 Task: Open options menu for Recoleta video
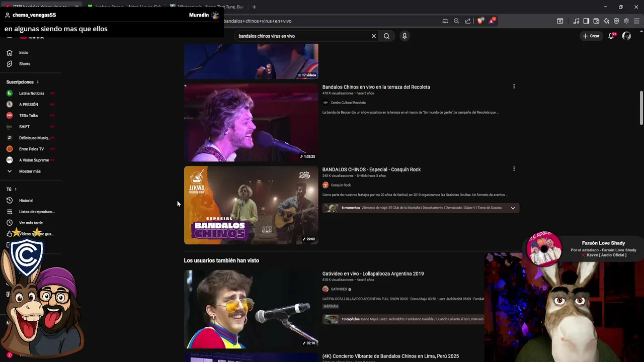514,86
